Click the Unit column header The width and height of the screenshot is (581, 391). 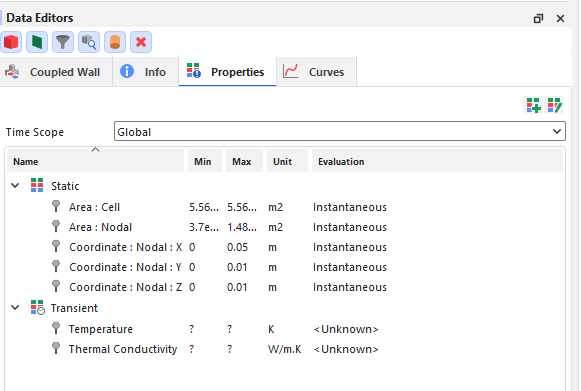[287, 162]
